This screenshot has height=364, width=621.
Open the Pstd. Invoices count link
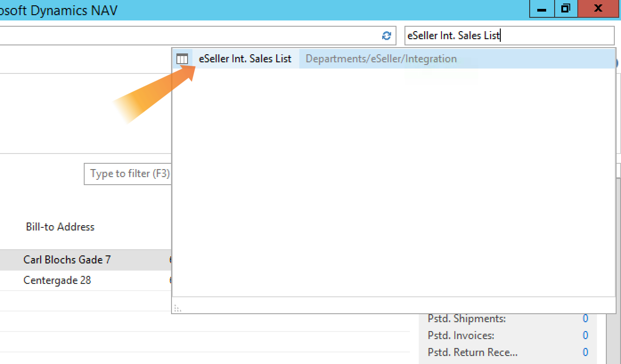[585, 336]
